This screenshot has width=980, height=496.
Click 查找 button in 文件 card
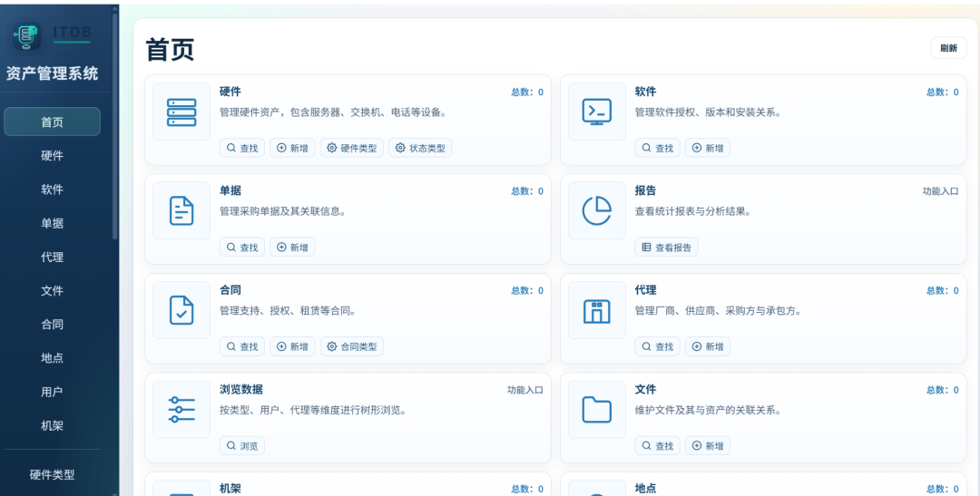[658, 445]
